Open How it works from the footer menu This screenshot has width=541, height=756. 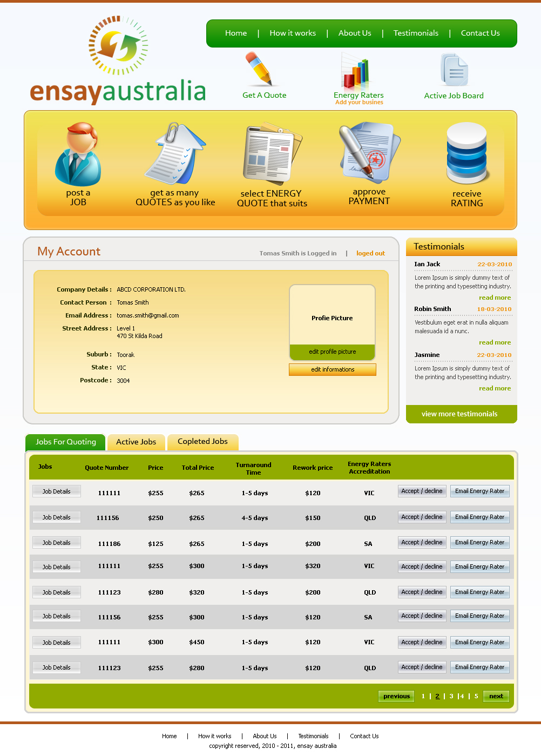214,735
